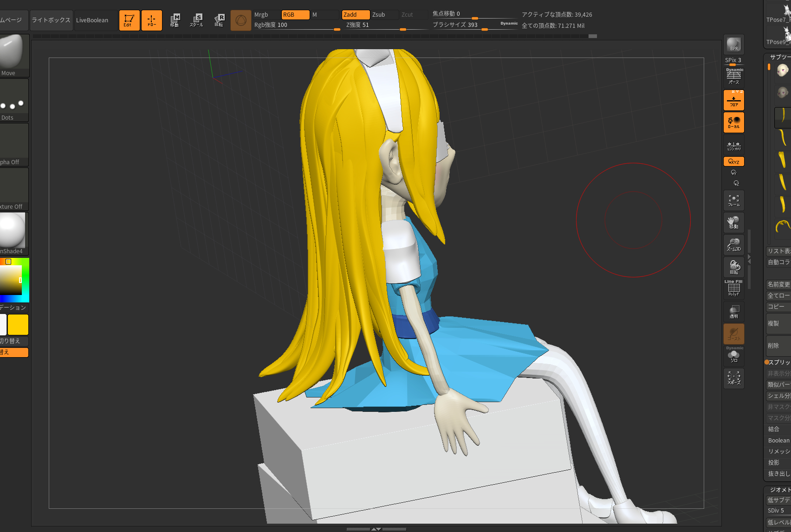Switch to Zsub sculpt mode
The height and width of the screenshot is (532, 791).
384,15
